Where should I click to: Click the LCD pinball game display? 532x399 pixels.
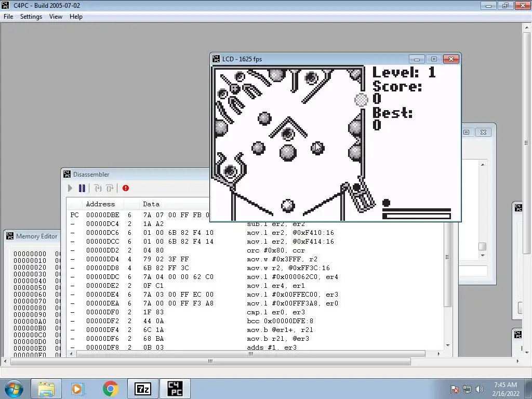pos(336,143)
